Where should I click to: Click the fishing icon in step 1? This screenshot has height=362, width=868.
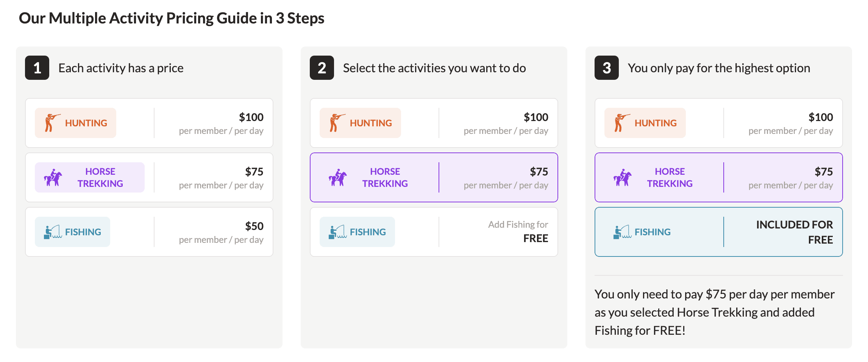53,232
